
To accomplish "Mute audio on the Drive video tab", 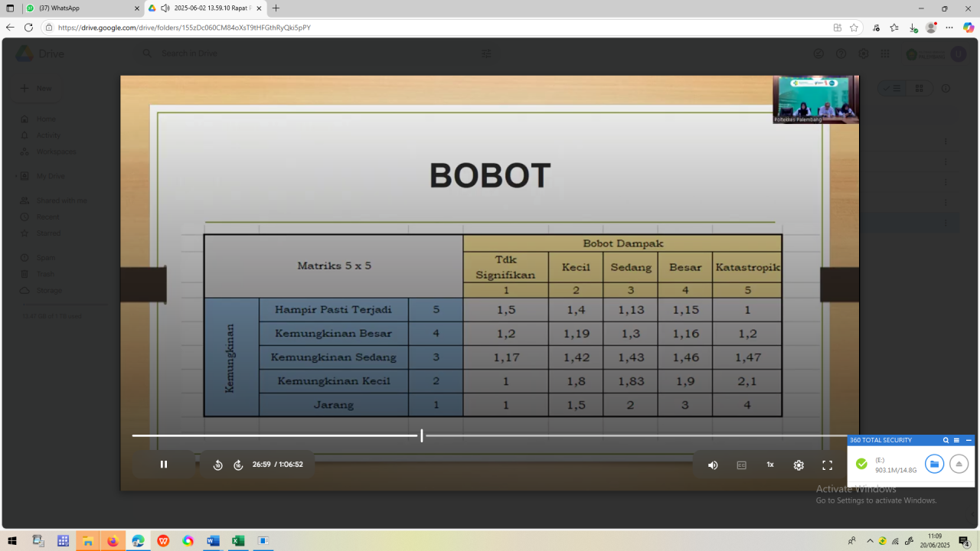I will click(x=165, y=8).
